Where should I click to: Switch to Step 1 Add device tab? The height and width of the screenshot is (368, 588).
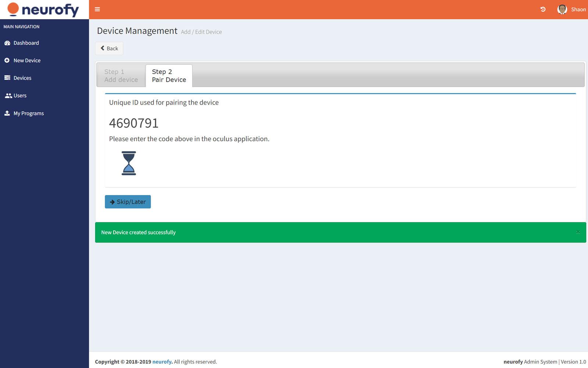[x=121, y=75]
